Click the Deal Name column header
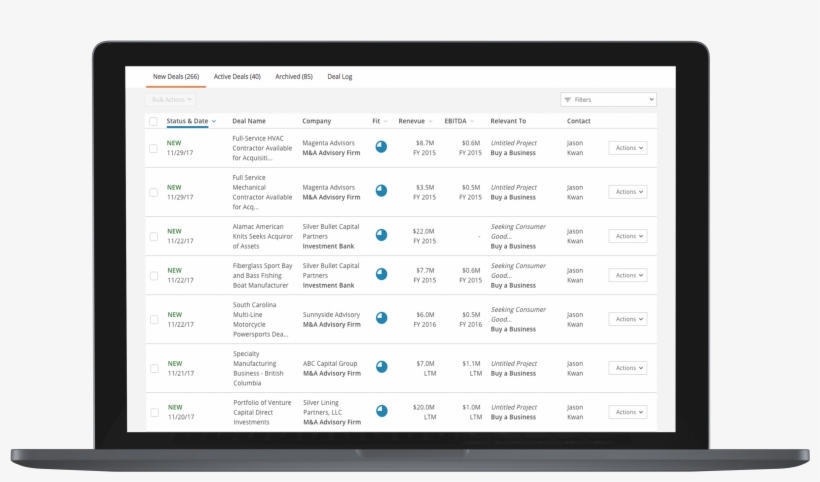 point(249,121)
